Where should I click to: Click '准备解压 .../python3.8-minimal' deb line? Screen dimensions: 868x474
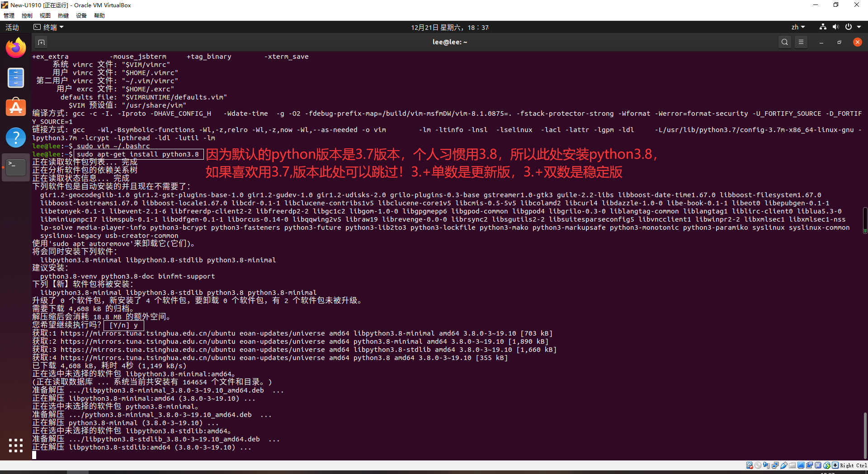(x=152, y=415)
